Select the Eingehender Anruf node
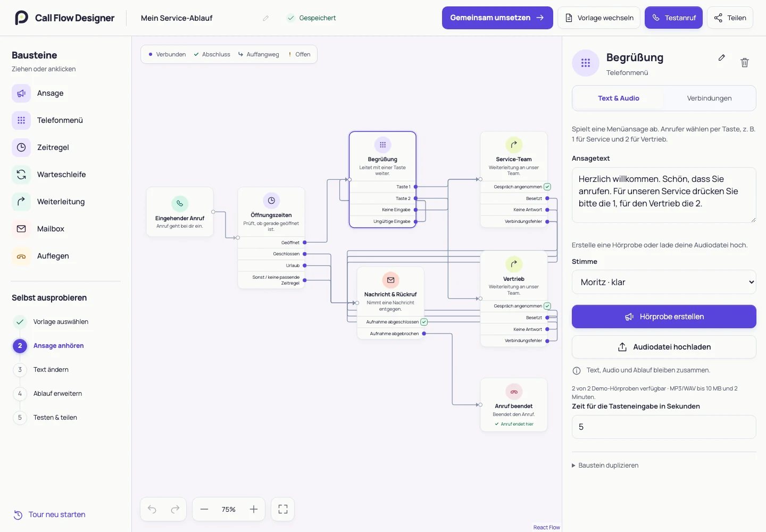This screenshot has width=766, height=532. tap(180, 212)
